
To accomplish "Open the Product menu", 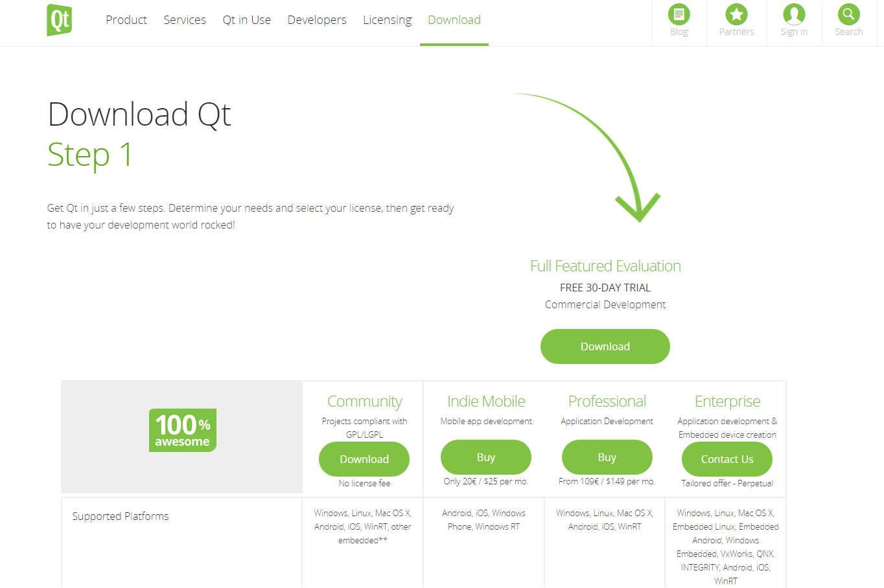I will point(126,20).
